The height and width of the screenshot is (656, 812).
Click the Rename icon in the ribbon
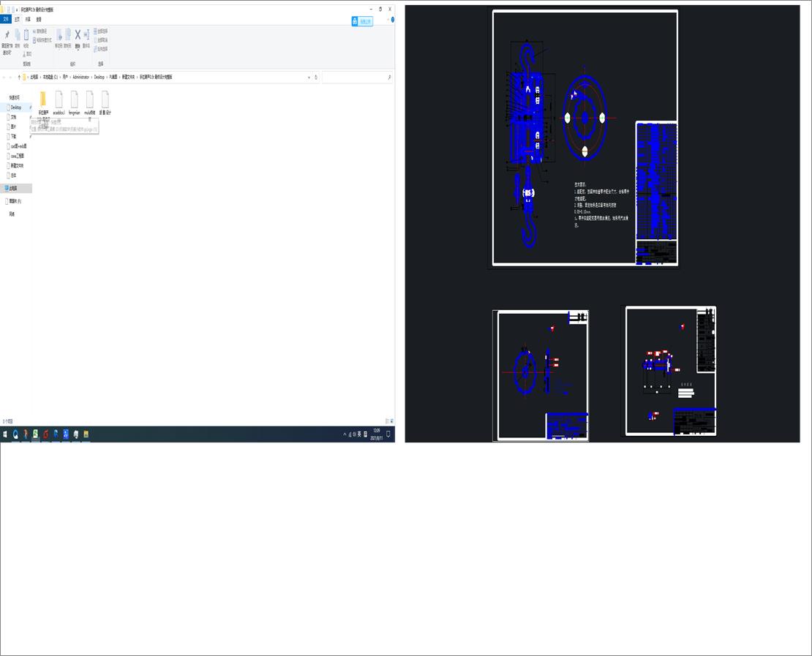[x=86, y=35]
